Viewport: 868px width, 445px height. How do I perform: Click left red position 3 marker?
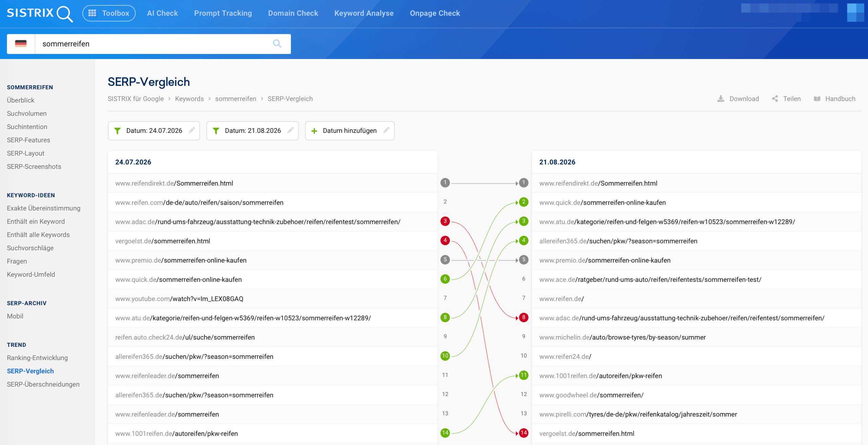(445, 221)
